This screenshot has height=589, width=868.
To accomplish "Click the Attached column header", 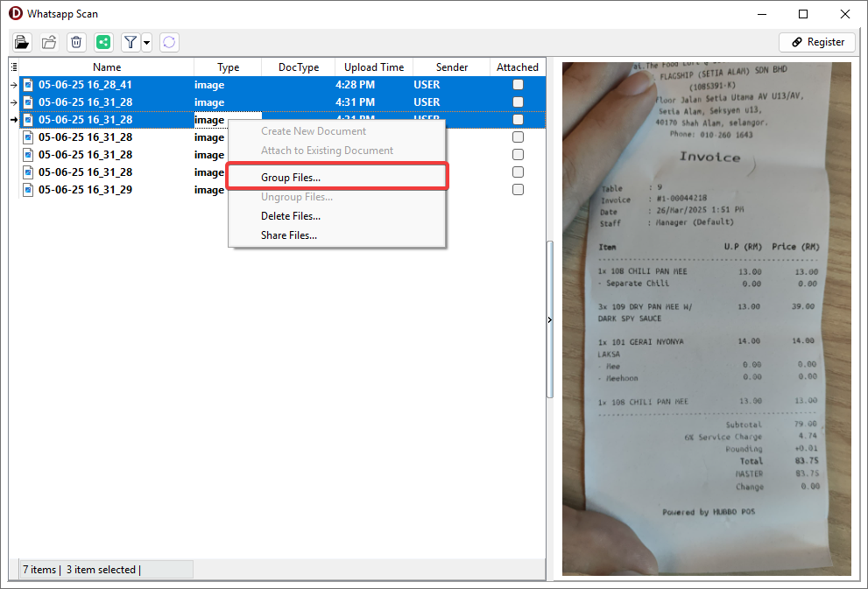I will pyautogui.click(x=518, y=67).
